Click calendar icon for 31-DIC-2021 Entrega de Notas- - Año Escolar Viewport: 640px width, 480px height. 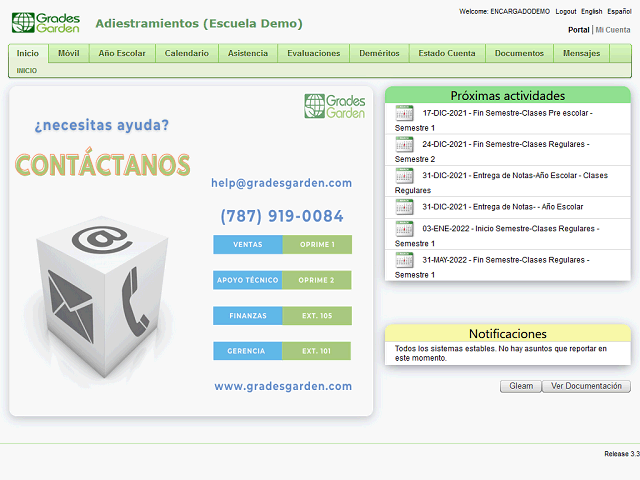[x=404, y=207]
